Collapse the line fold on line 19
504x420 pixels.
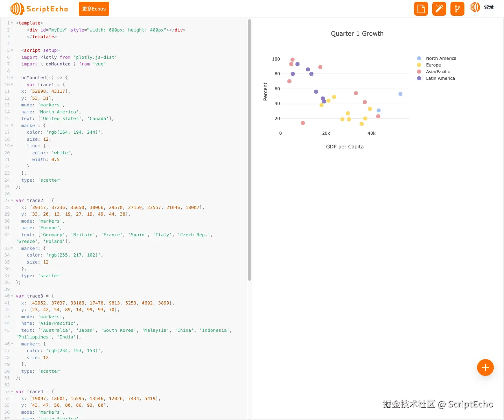[12, 146]
